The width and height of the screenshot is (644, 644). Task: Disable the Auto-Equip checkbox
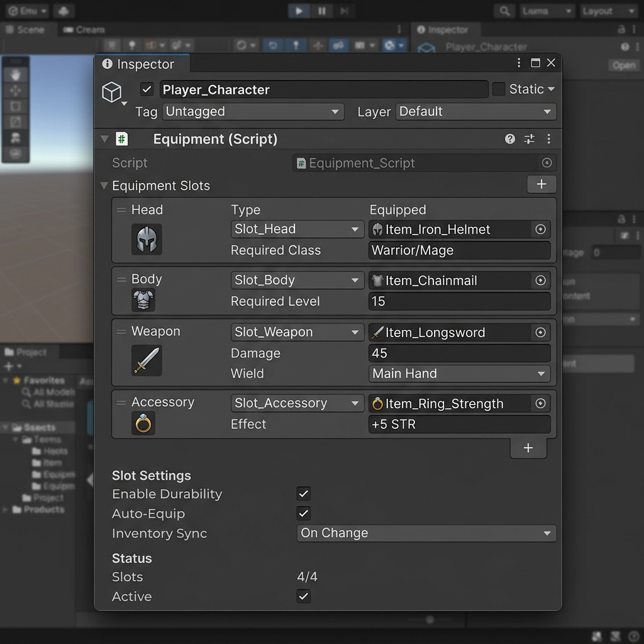tap(304, 514)
